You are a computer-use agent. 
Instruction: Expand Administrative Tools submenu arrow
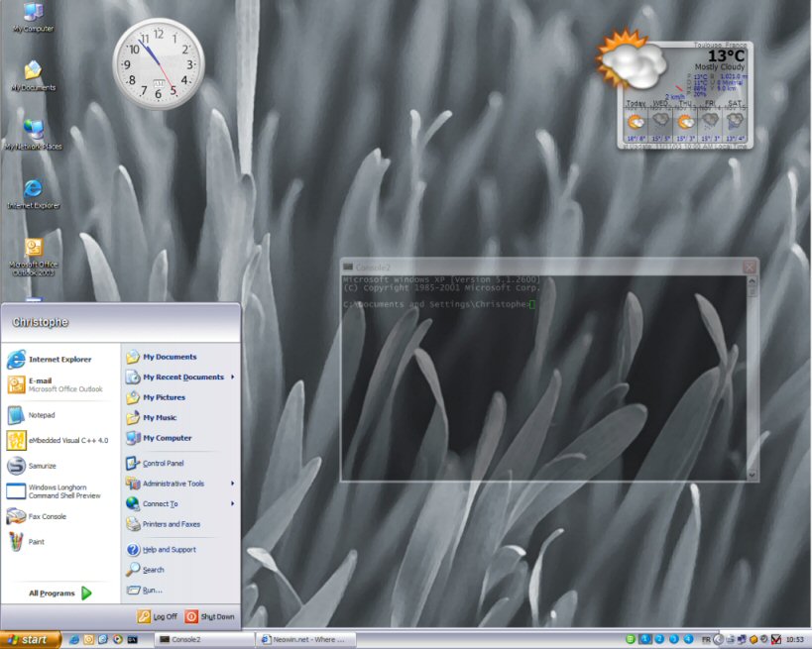pos(233,484)
